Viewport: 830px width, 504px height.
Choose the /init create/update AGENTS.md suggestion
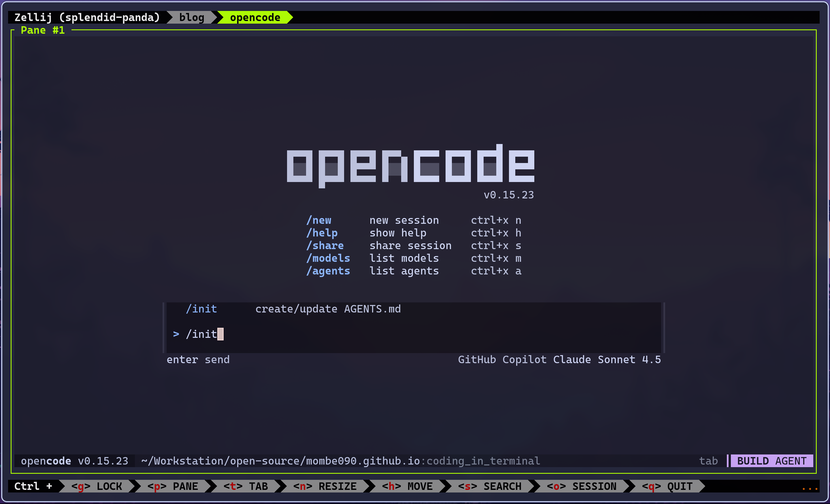[x=294, y=309]
